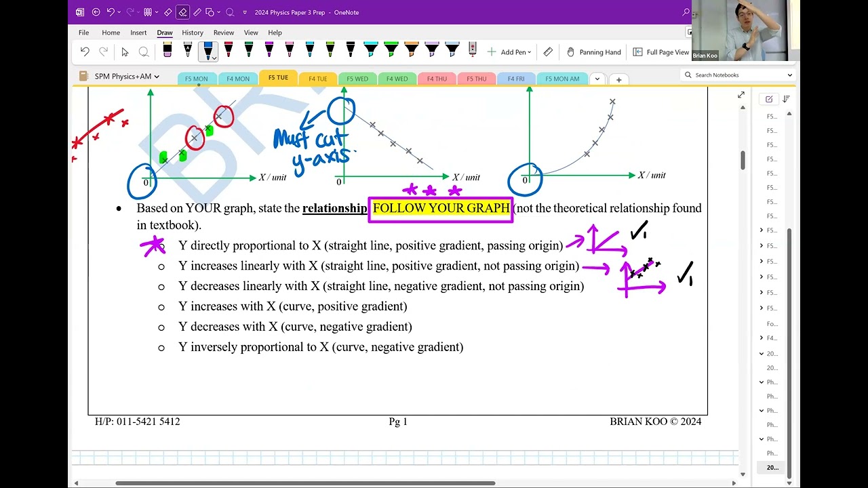The image size is (868, 488).
Task: Open the F5 MON AM section tab
Action: (x=562, y=79)
